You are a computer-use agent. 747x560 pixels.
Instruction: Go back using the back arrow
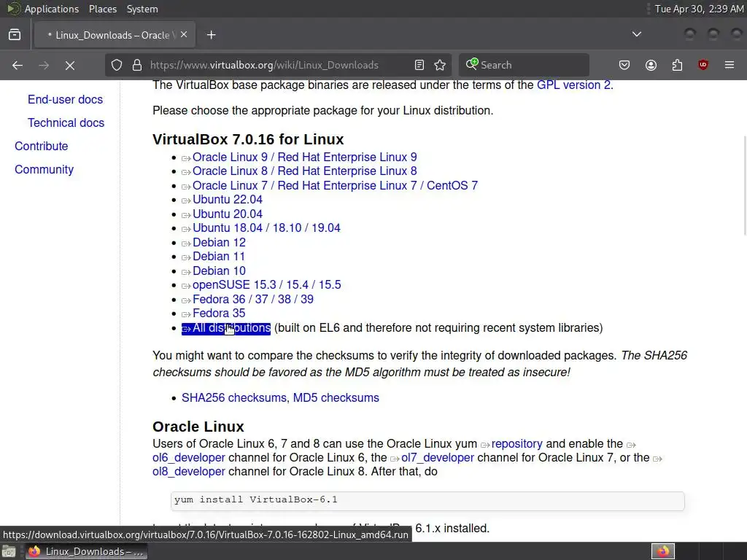point(18,65)
